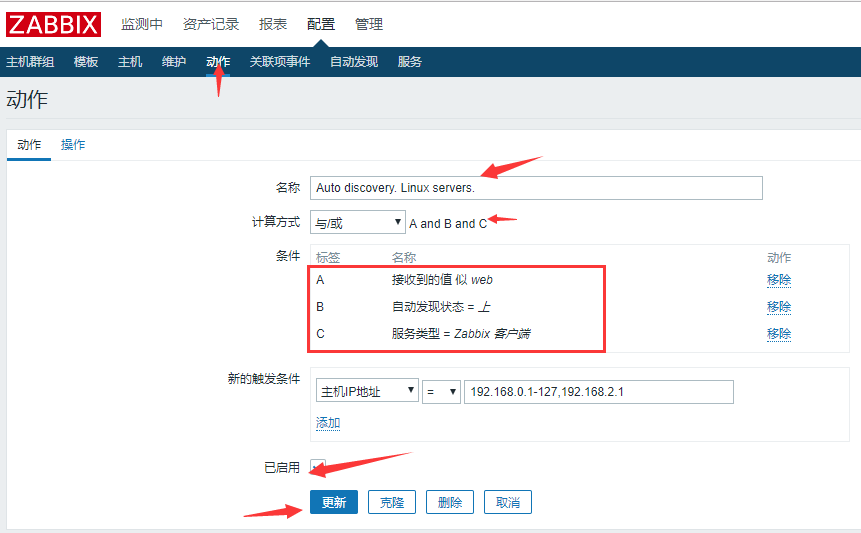Open the 资产记录 top menu
The height and width of the screenshot is (533, 861).
click(211, 24)
